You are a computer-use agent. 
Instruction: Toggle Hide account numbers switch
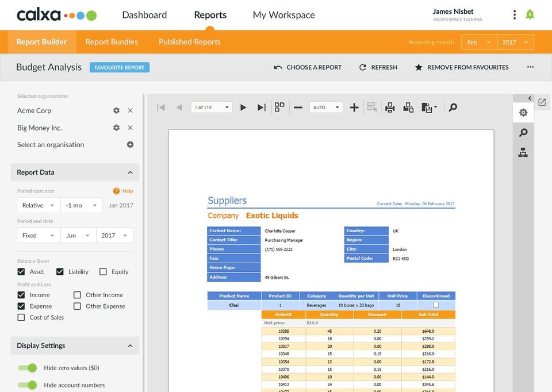(x=28, y=385)
